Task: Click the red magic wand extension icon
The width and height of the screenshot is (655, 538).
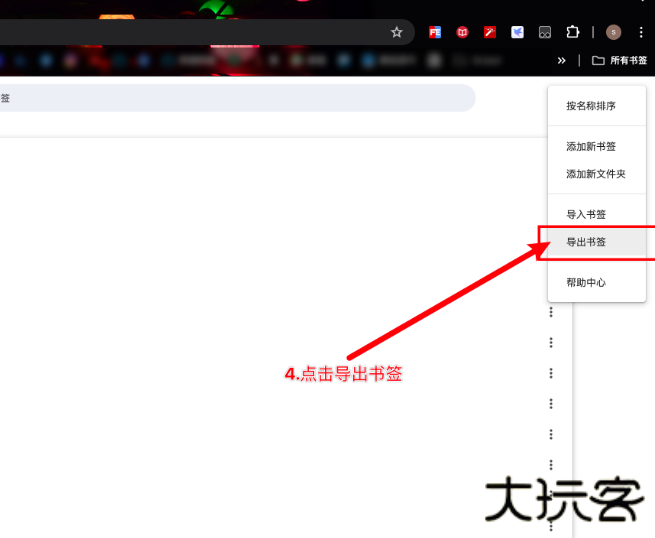Action: point(489,32)
